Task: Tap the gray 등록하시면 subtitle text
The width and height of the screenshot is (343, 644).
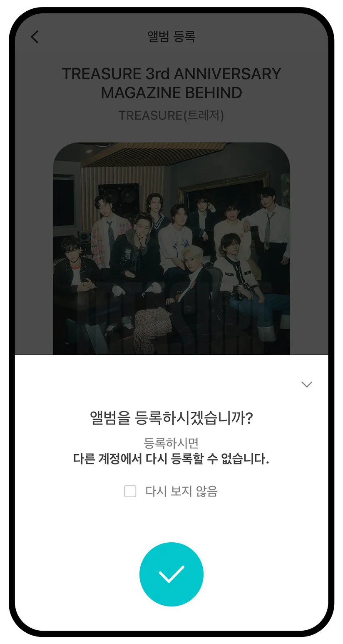Action: pos(171,443)
